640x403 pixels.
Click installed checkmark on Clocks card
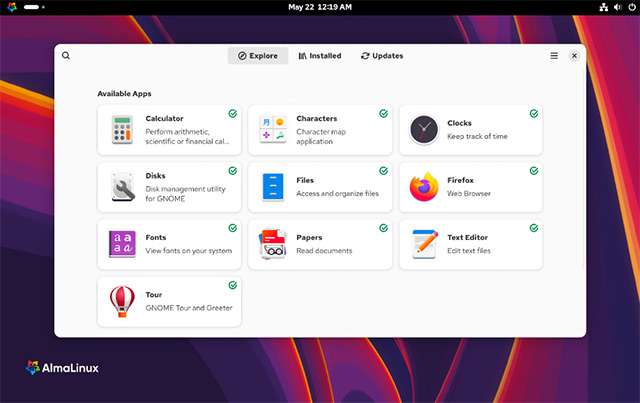pos(534,114)
